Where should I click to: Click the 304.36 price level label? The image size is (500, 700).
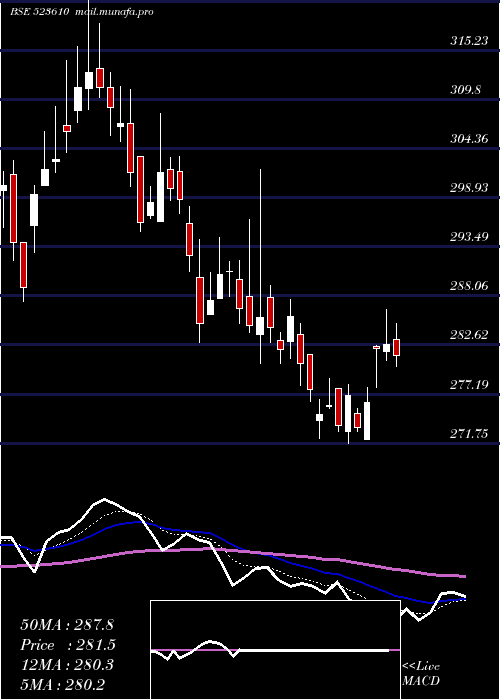pyautogui.click(x=469, y=139)
